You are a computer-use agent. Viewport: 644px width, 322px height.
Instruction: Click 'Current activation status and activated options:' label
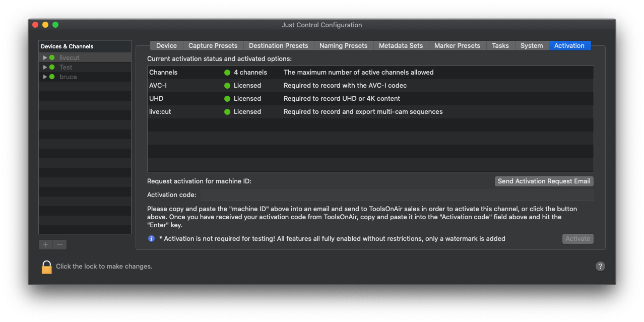[219, 59]
